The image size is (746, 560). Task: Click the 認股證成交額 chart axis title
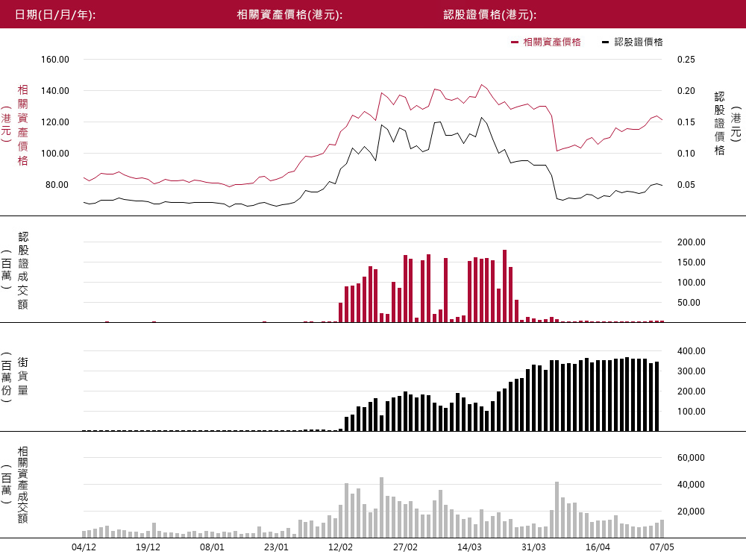pyautogui.click(x=23, y=271)
